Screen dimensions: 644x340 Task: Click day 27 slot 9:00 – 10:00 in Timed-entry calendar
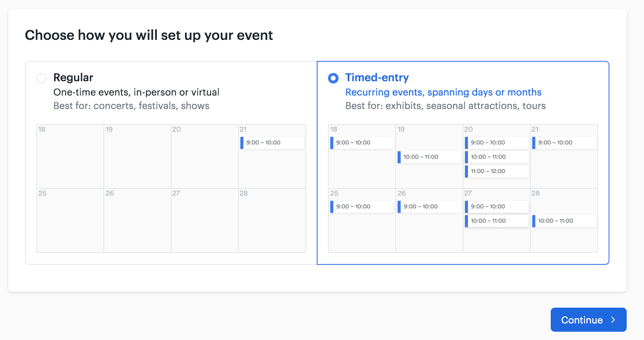497,206
